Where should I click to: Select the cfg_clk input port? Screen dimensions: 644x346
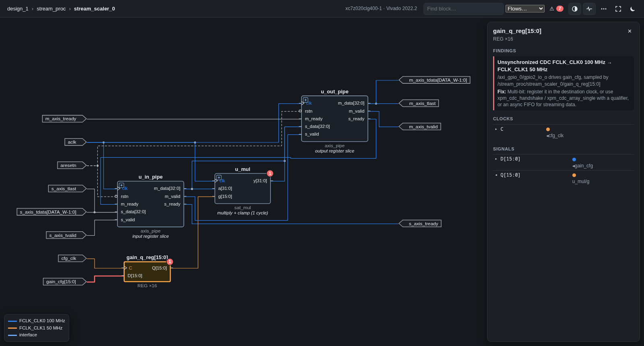[x=72, y=258]
